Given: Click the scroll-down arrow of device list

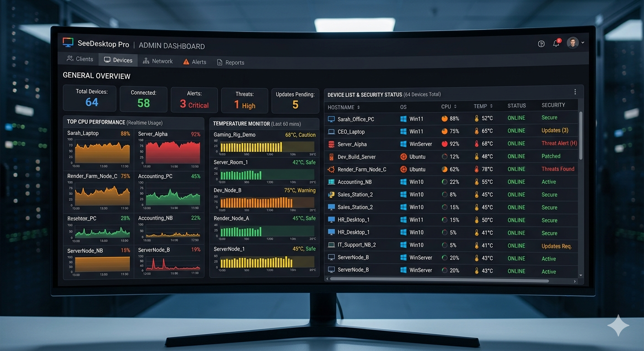Looking at the screenshot, I should pos(581,276).
